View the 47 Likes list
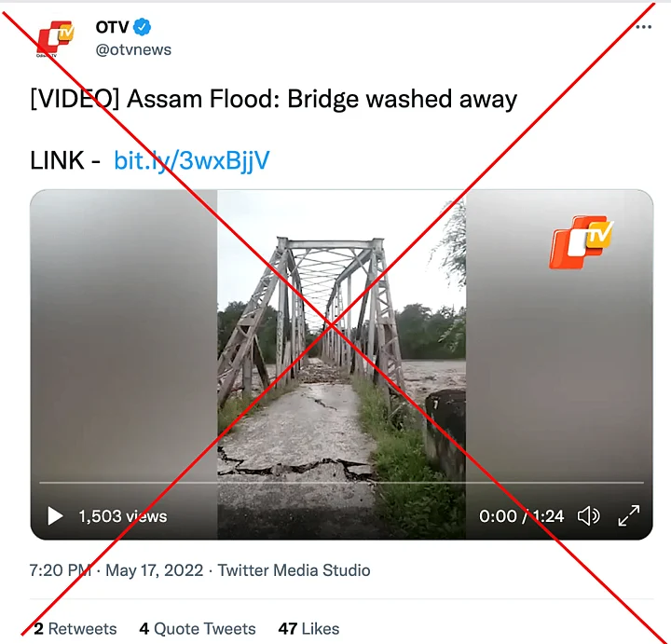This screenshot has width=671, height=644. click(x=308, y=629)
